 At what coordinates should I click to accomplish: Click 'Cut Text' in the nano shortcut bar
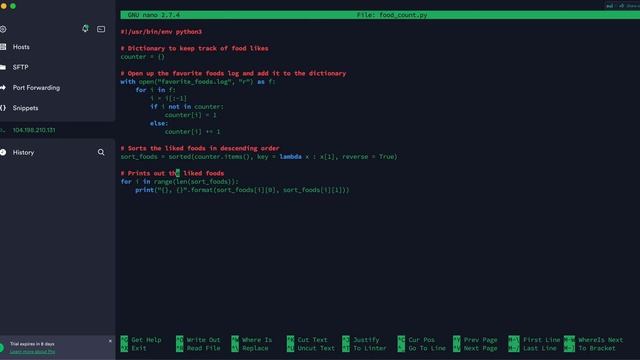tap(307, 340)
